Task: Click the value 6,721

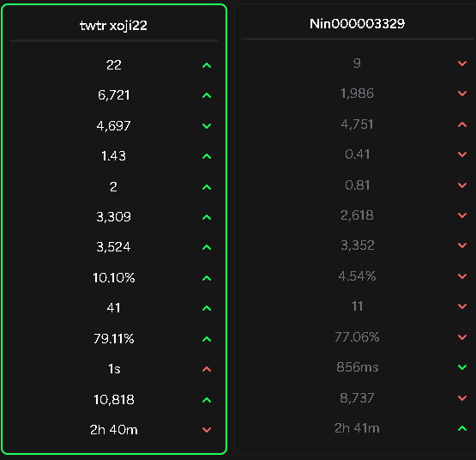Action: (x=114, y=95)
